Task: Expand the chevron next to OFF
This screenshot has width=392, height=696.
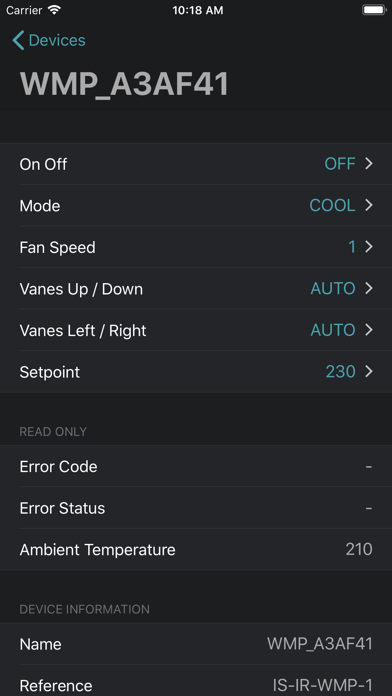Action: click(369, 164)
